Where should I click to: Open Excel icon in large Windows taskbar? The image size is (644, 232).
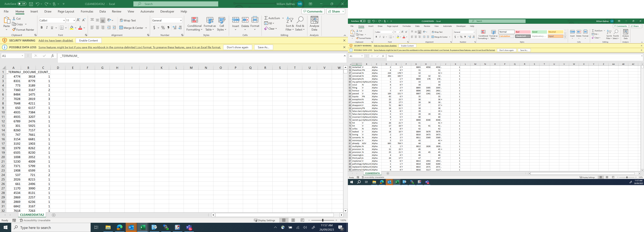(x=143, y=228)
